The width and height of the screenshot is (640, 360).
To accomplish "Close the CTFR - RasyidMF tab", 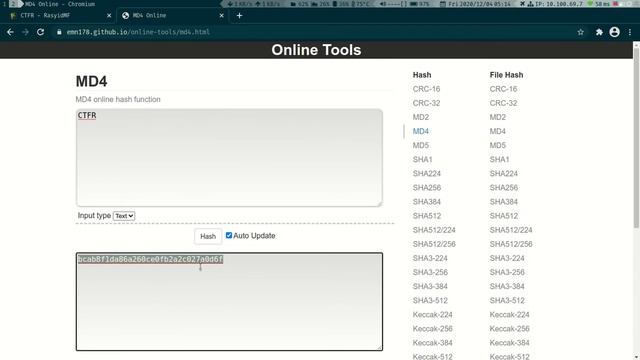I will (109, 16).
